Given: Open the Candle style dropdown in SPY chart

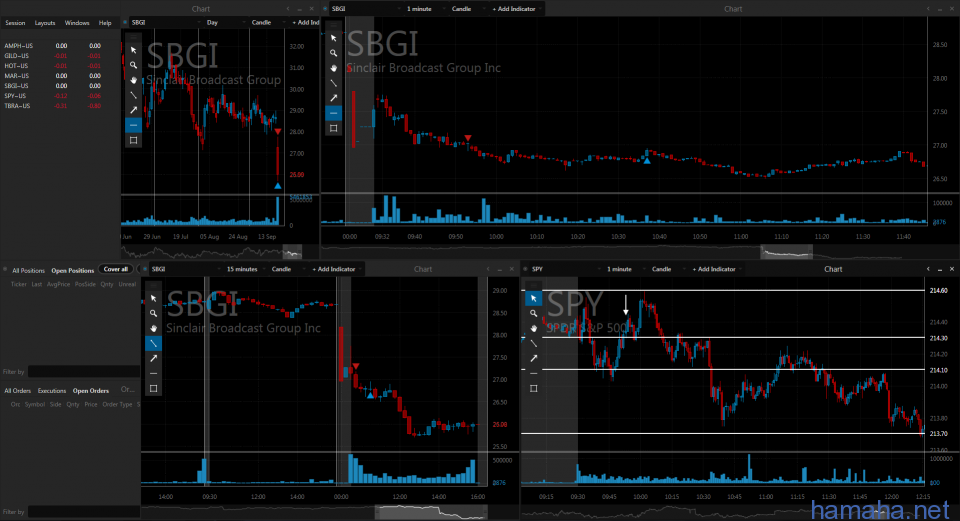Looking at the screenshot, I should [x=669, y=269].
